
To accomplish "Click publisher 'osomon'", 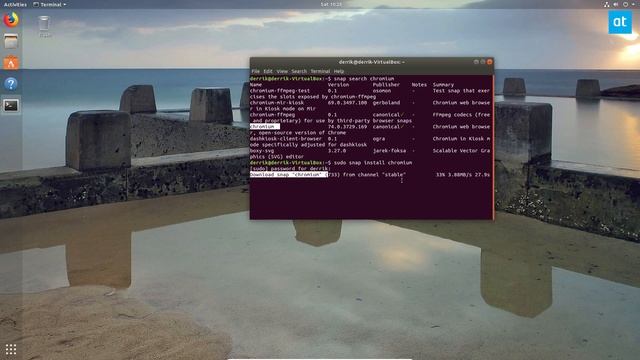I will [382, 91].
